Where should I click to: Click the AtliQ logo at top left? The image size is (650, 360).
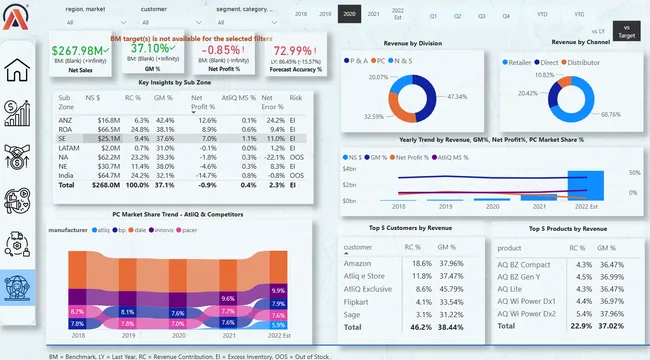(x=15, y=17)
